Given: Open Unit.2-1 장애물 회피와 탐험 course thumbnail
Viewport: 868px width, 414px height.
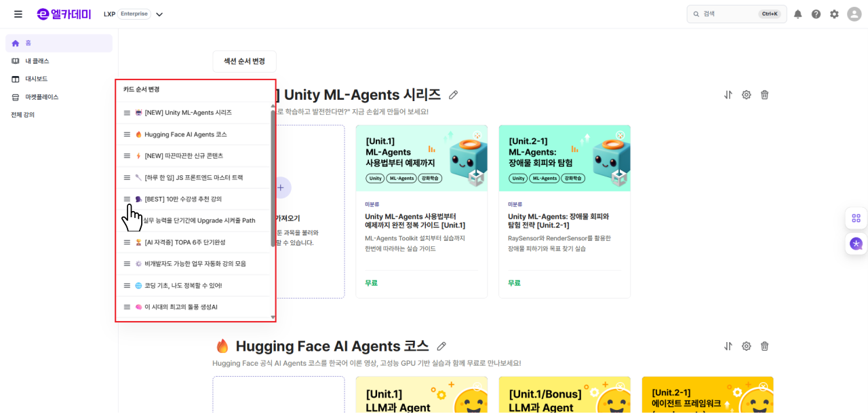Looking at the screenshot, I should point(564,158).
